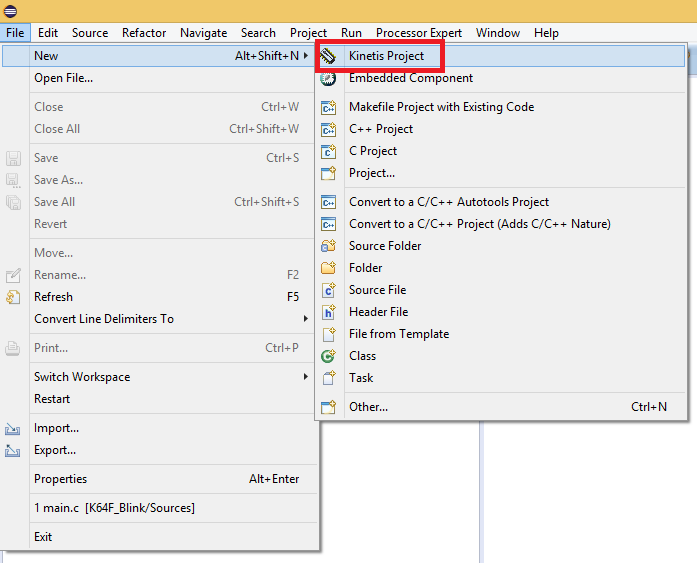Click the Embedded Component icon
The height and width of the screenshot is (563, 697).
click(328, 78)
